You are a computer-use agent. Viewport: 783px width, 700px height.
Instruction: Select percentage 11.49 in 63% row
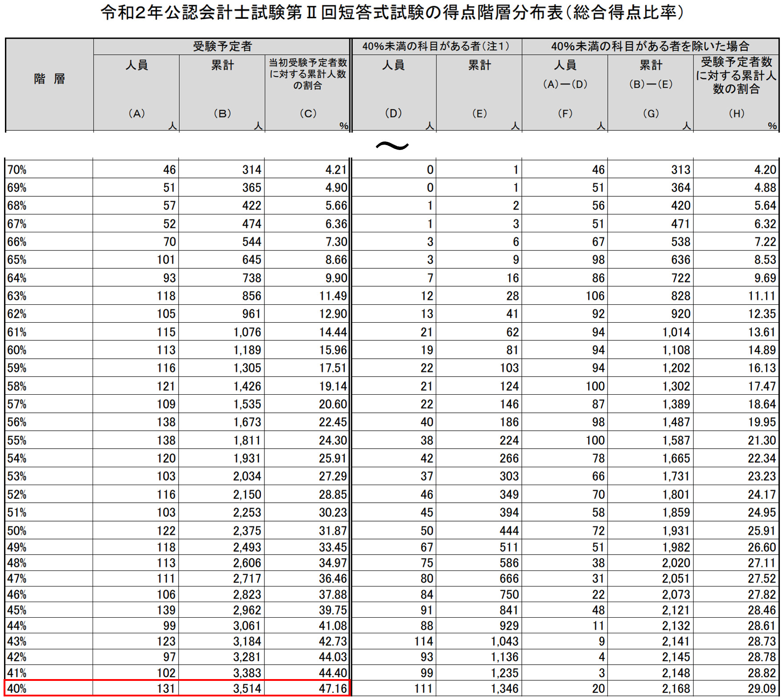coord(333,296)
